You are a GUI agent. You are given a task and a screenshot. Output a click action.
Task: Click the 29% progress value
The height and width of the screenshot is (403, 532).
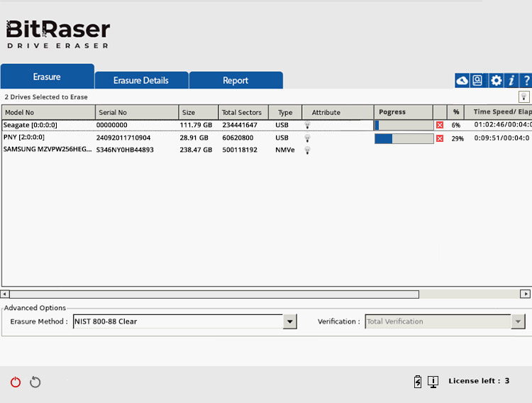458,138
